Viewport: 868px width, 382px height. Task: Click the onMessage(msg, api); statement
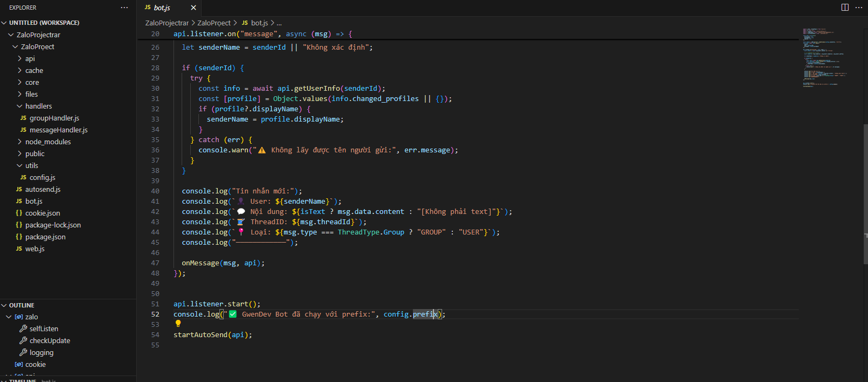(x=223, y=263)
